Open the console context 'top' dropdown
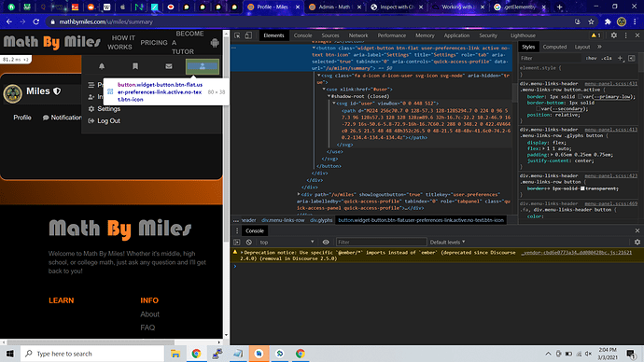This screenshot has width=644, height=362. pyautogui.click(x=287, y=243)
